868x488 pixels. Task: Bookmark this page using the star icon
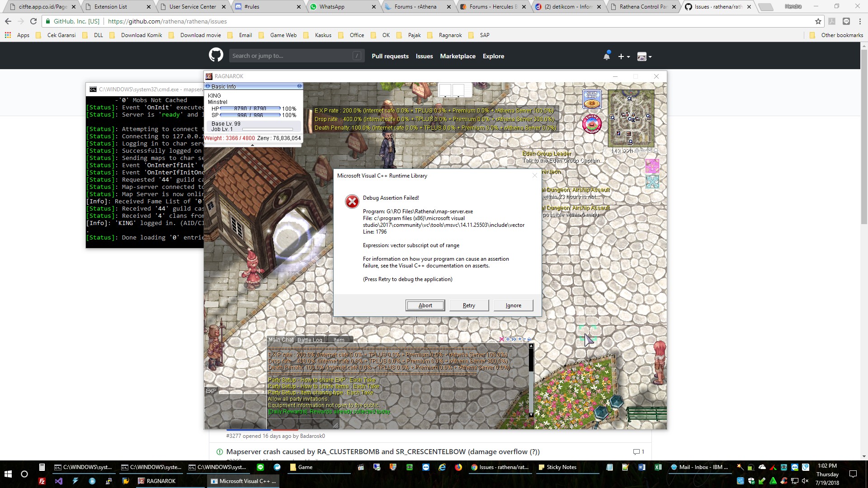click(x=817, y=21)
